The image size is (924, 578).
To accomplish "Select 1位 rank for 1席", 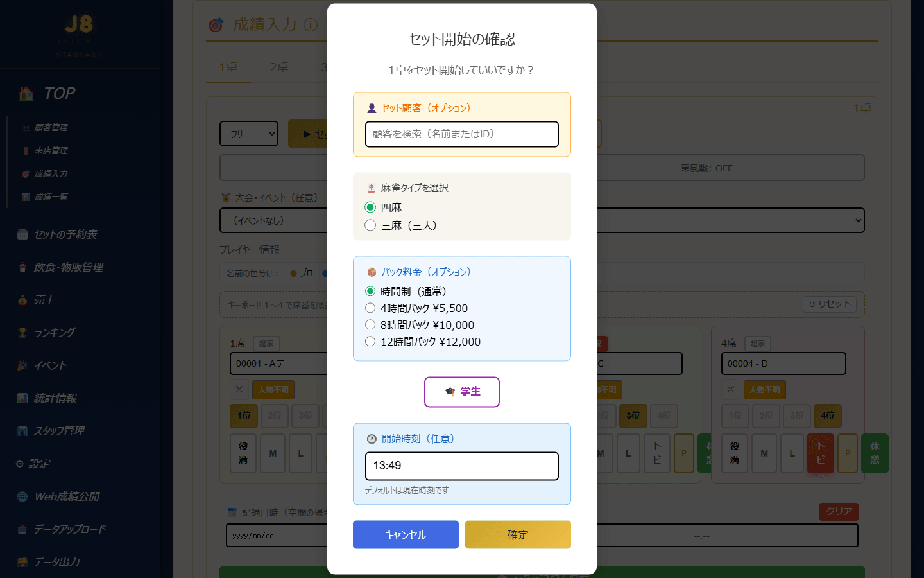I will click(244, 416).
